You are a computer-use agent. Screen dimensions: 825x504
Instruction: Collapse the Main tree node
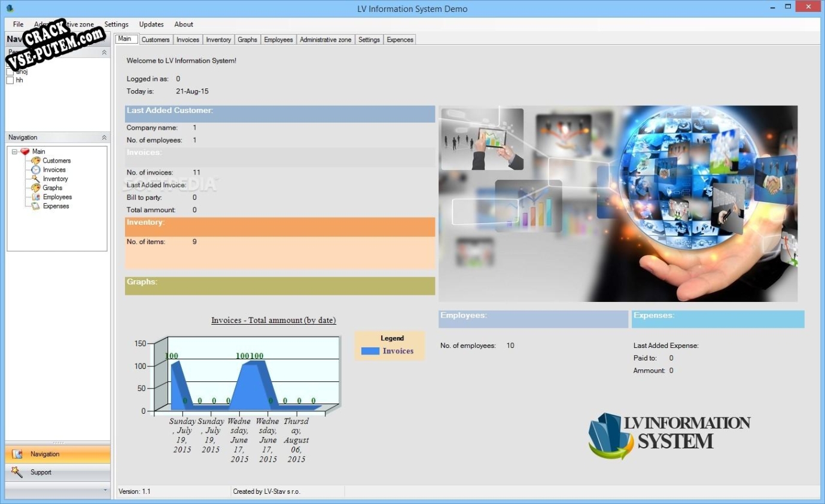(15, 152)
